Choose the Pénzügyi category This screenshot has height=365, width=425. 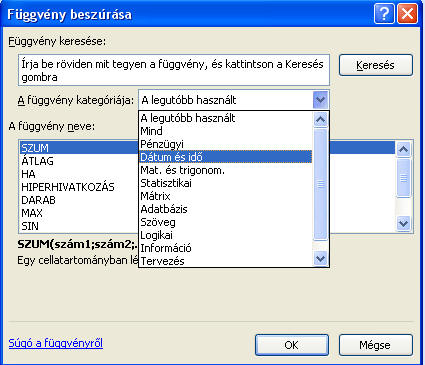pyautogui.click(x=225, y=144)
